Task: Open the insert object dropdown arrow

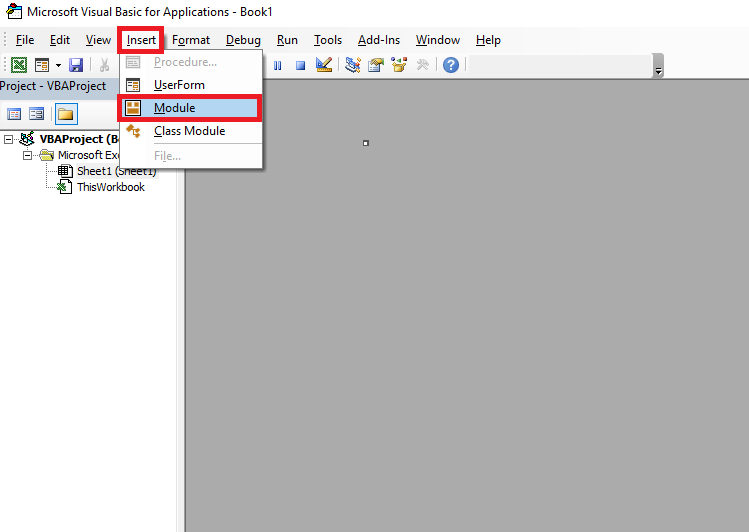Action: (58, 65)
